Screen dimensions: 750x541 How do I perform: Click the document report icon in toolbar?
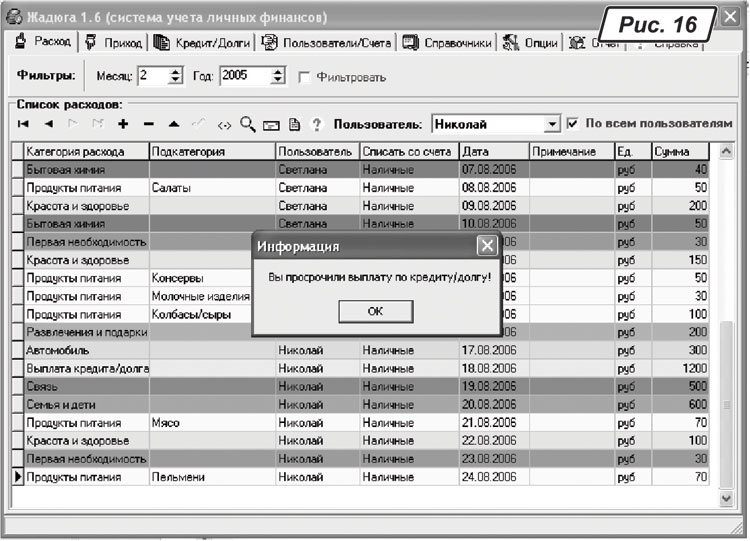tap(294, 124)
